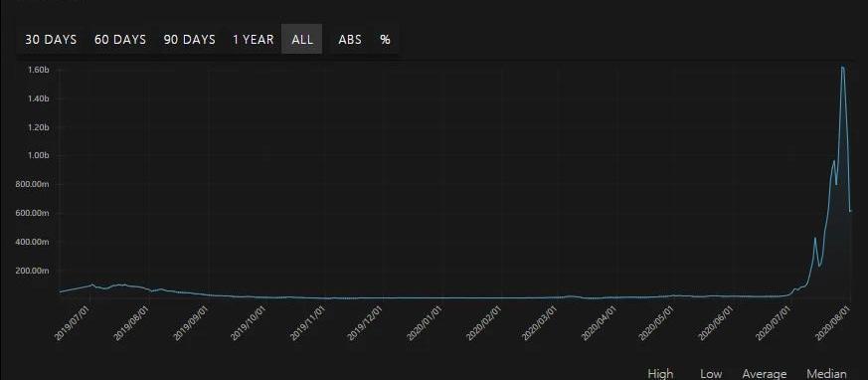Select the 30 DAYS time range
The height and width of the screenshot is (380, 868).
tap(51, 40)
